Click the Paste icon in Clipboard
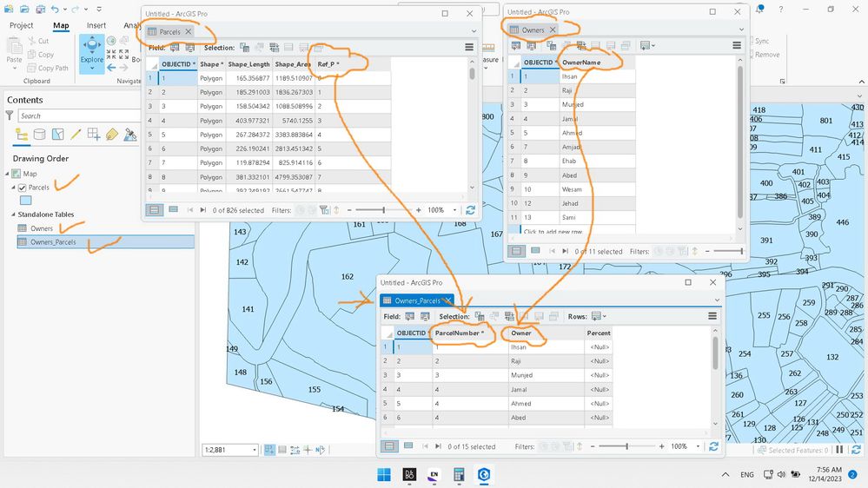Screen dimensions: 868x488 tap(15, 50)
